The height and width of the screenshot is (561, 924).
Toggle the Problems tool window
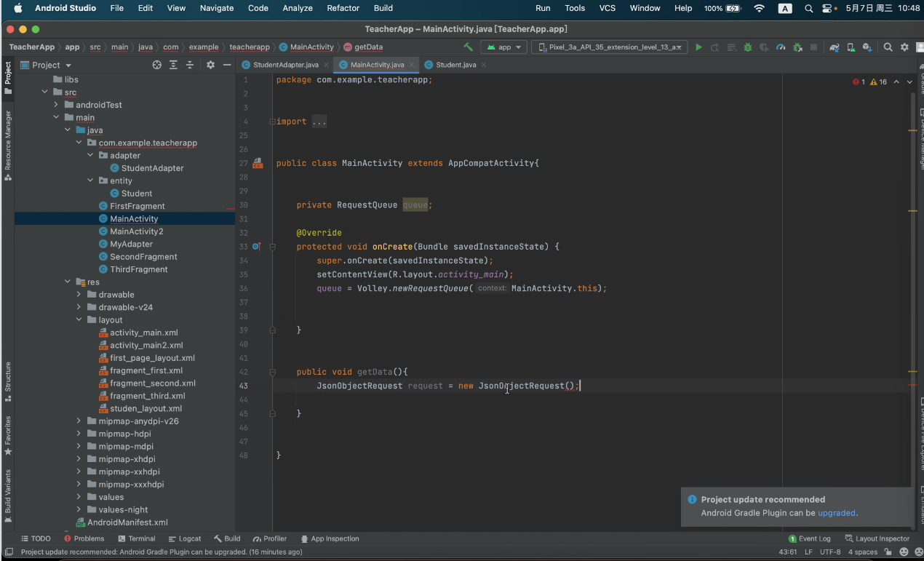click(84, 538)
